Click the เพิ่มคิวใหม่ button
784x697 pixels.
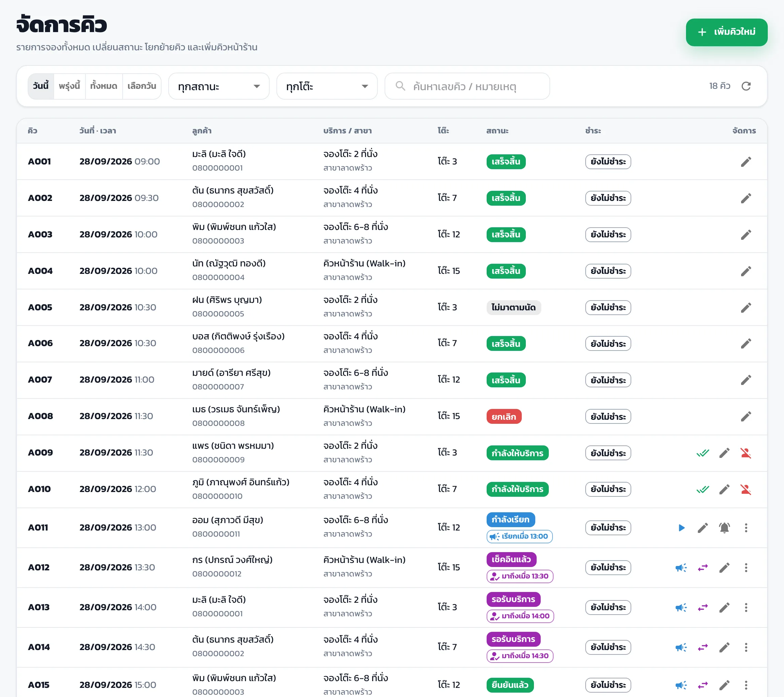[727, 32]
